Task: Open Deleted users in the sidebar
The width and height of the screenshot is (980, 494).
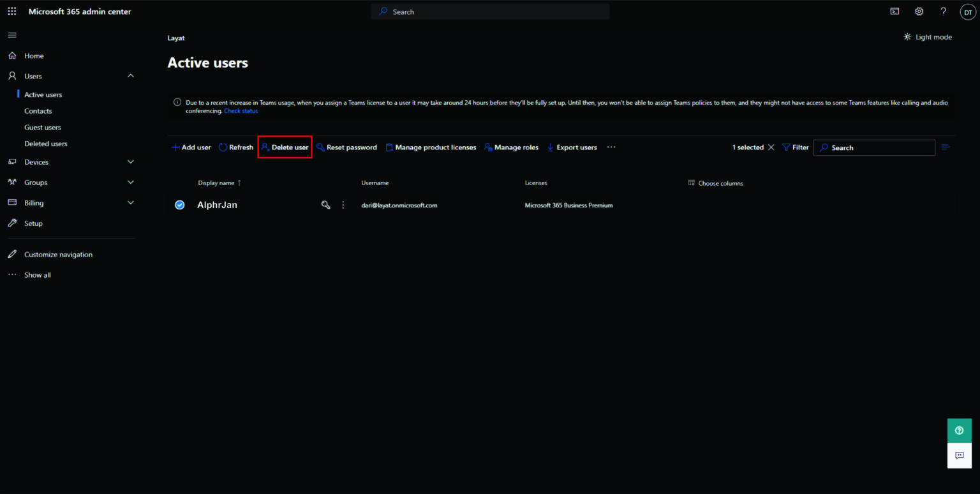Action: pos(46,144)
